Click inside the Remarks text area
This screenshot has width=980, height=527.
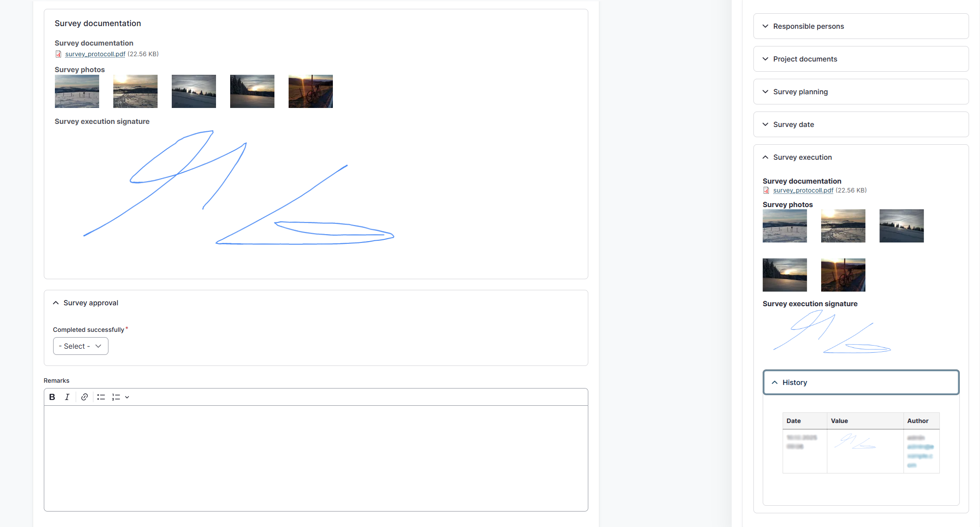coord(316,458)
